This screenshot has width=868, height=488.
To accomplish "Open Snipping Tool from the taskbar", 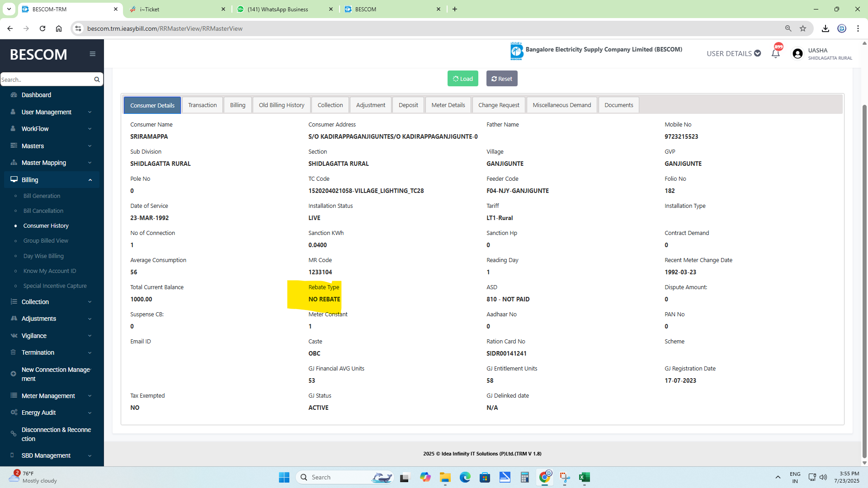I will coord(565,477).
